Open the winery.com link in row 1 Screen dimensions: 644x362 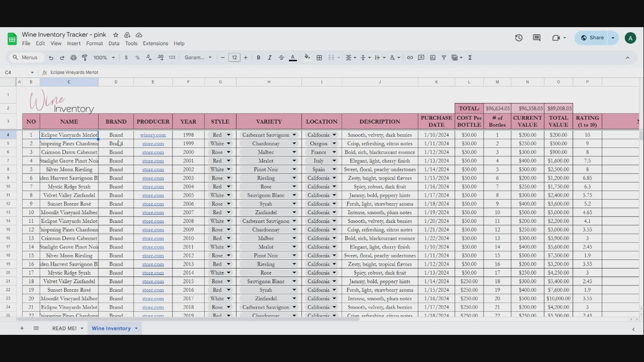(153, 135)
